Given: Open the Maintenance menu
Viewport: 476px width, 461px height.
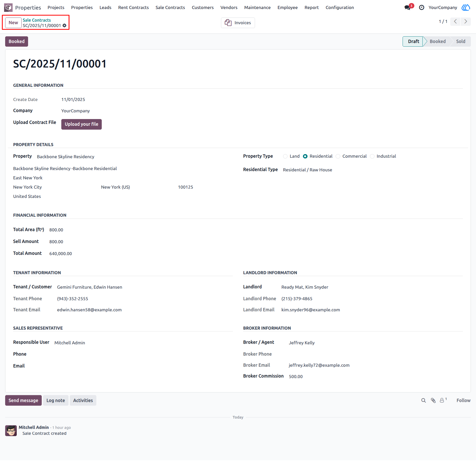Looking at the screenshot, I should coord(257,7).
